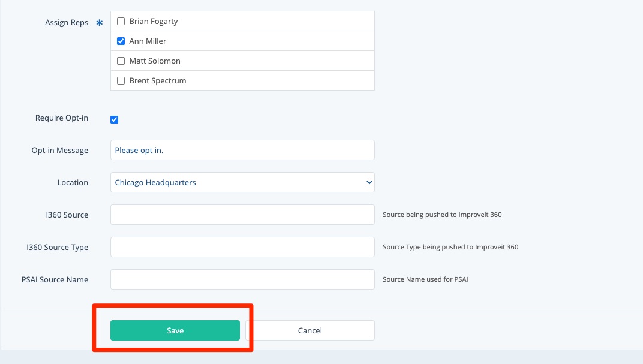This screenshot has height=364, width=643.
Task: Click the Assign Reps label
Action: click(67, 23)
